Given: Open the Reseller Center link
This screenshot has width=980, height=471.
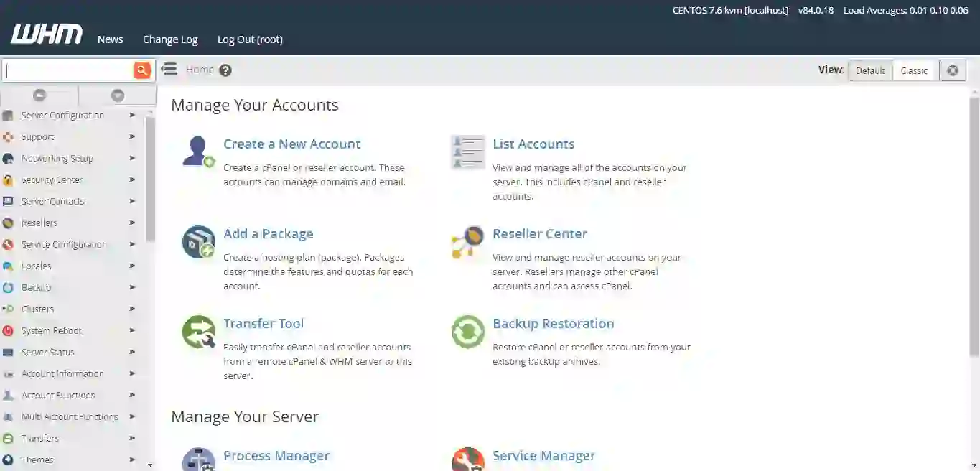Looking at the screenshot, I should pyautogui.click(x=540, y=234).
